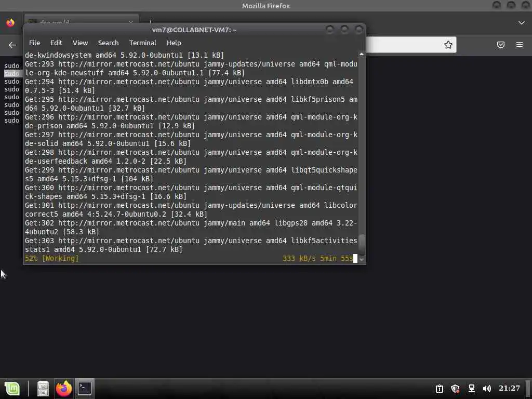This screenshot has height=399, width=532.
Task: Click the notification tray icon with exclamation
Action: coord(440,389)
